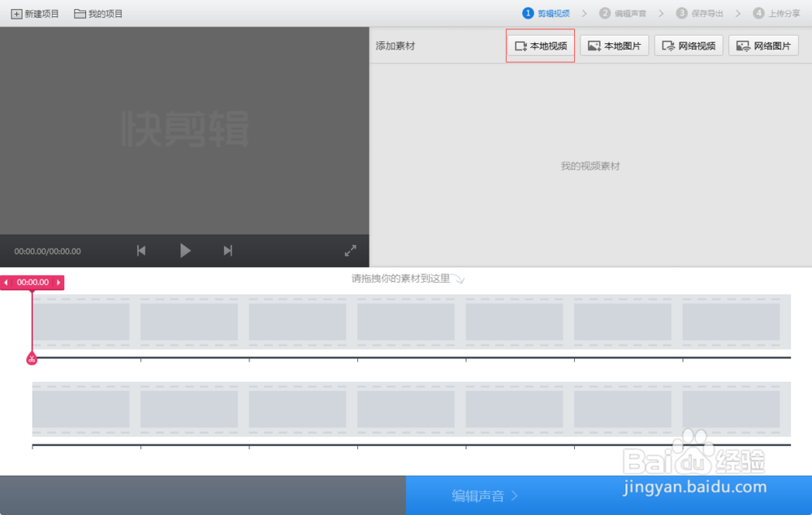Nudge timeline marker left with arrow
812x515 pixels.
tap(6, 283)
